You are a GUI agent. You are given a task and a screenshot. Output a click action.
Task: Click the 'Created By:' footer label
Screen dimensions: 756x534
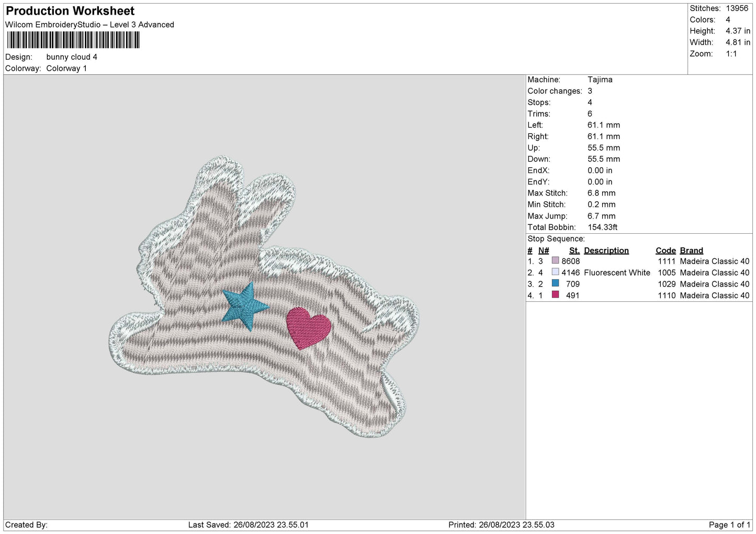pos(26,525)
